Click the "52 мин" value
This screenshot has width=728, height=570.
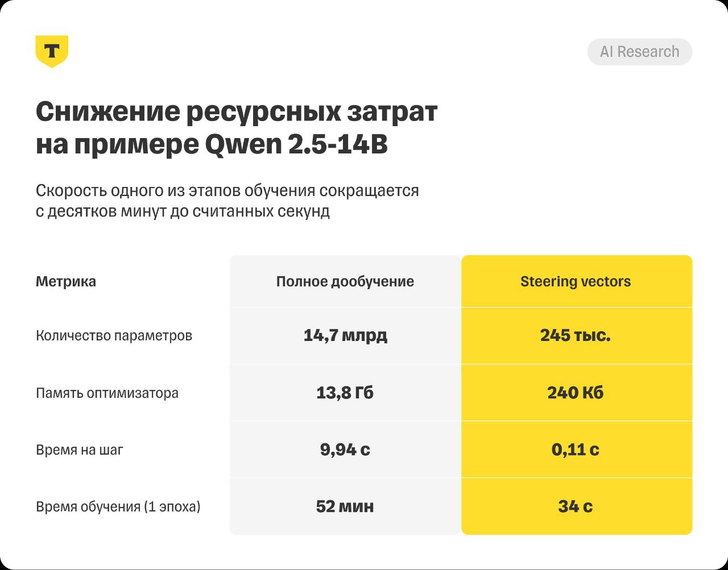coord(345,506)
